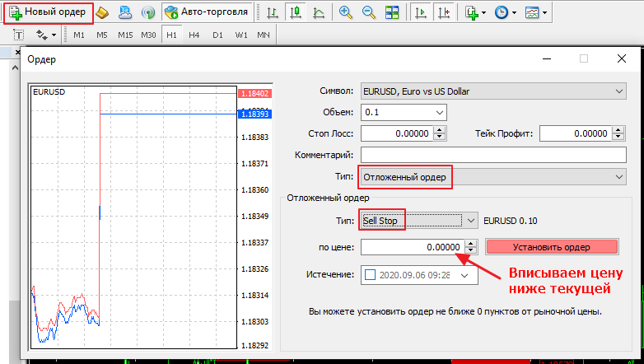Click the zoom in magnifier icon
Screen dimensions: 644x364
point(346,12)
